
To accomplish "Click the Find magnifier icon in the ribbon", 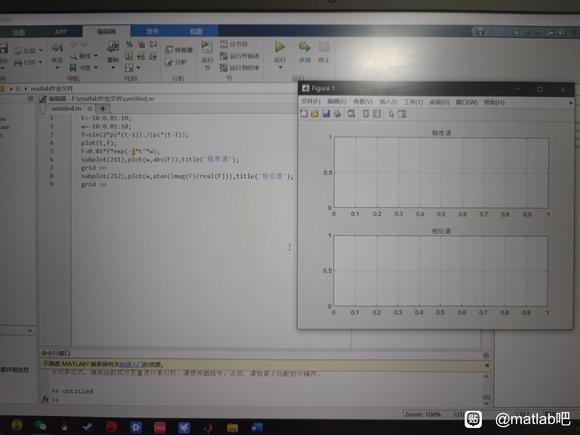I will 74,56.
